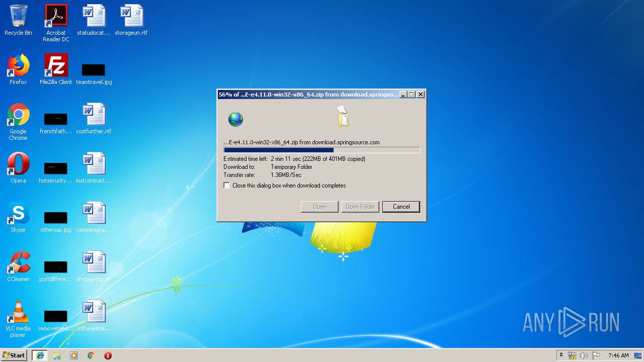Open Opera from the taskbar
This screenshot has height=362, width=644.
[108, 355]
